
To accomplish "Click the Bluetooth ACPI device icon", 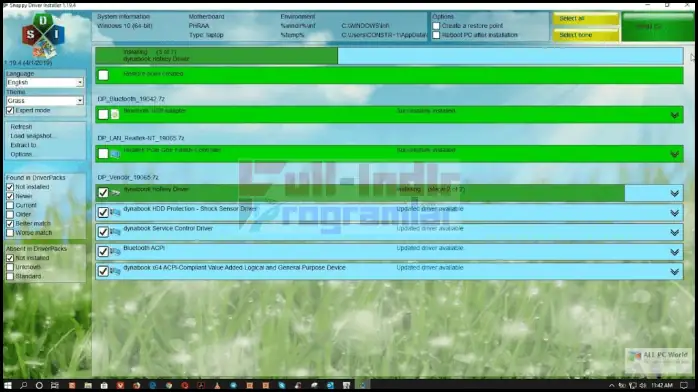I will 115,251.
